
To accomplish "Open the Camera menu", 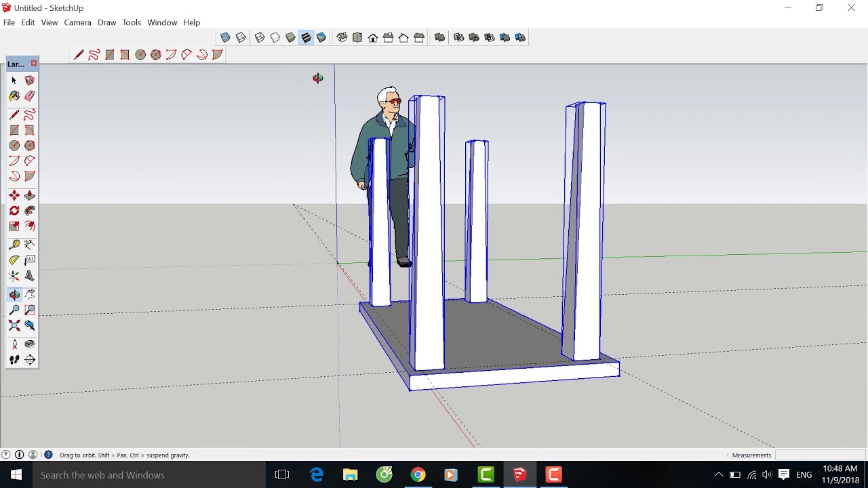I will click(x=77, y=22).
